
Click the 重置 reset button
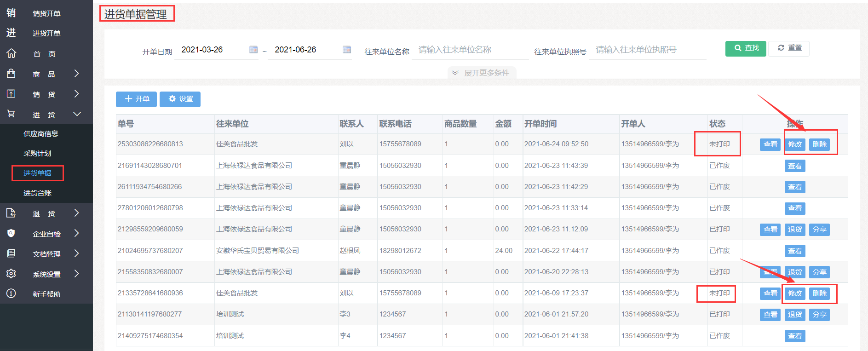pyautogui.click(x=789, y=48)
